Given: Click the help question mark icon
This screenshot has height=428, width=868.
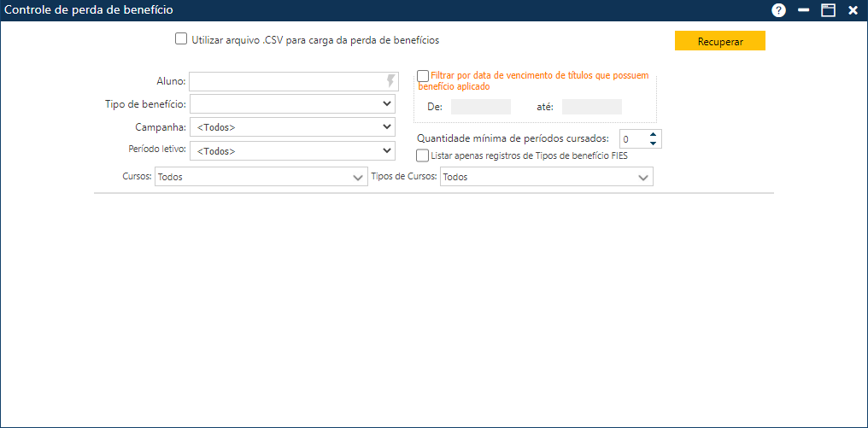Looking at the screenshot, I should tap(778, 10).
